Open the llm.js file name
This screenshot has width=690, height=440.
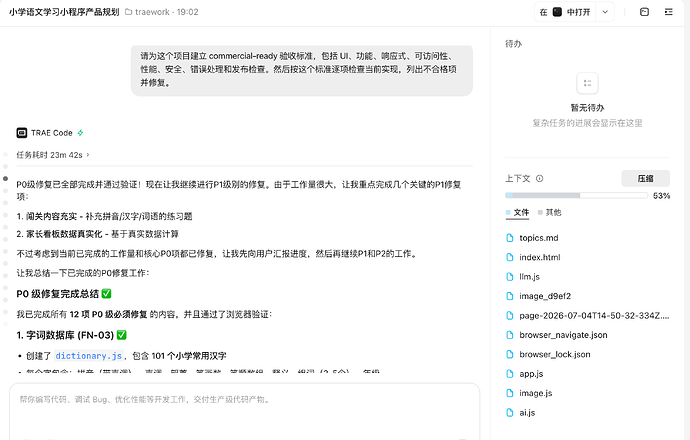529,277
